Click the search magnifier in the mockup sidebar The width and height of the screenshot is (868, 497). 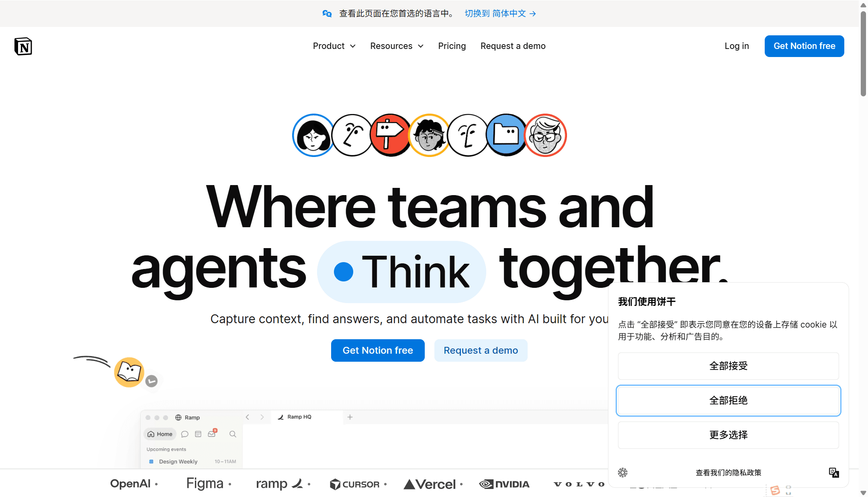click(x=233, y=434)
